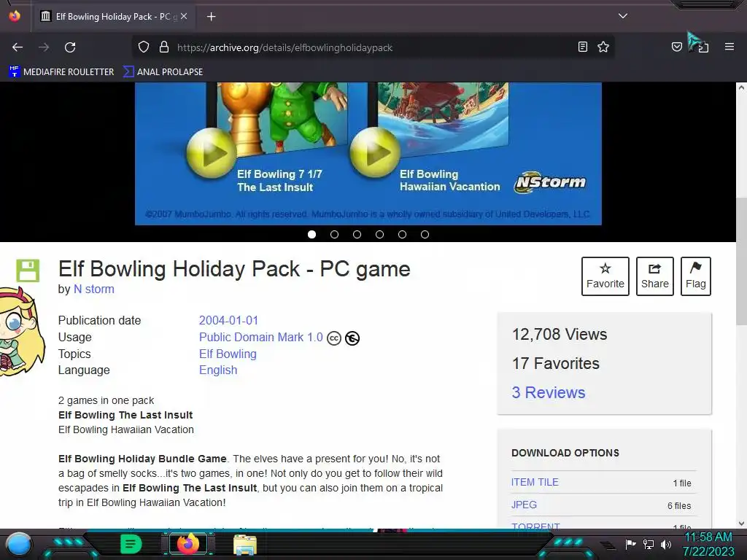
Task: Open the Public Domain Mark 1.0 link
Action: (x=260, y=337)
